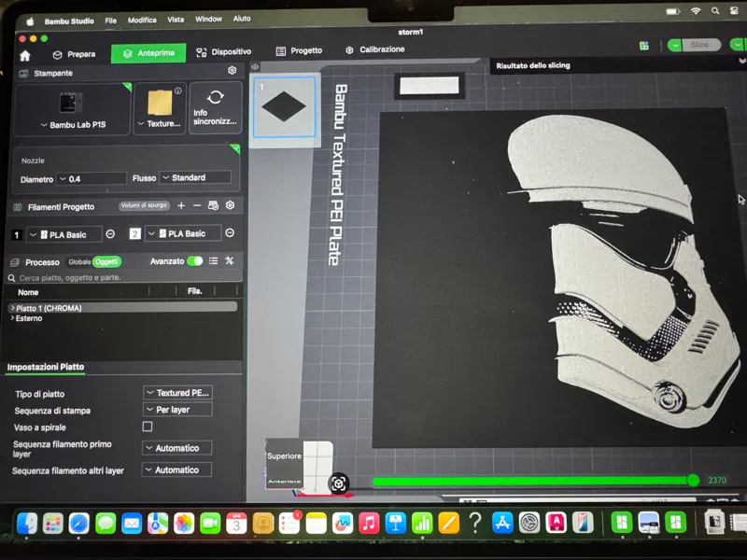Open the Flusso Standard dropdown

[x=195, y=177]
